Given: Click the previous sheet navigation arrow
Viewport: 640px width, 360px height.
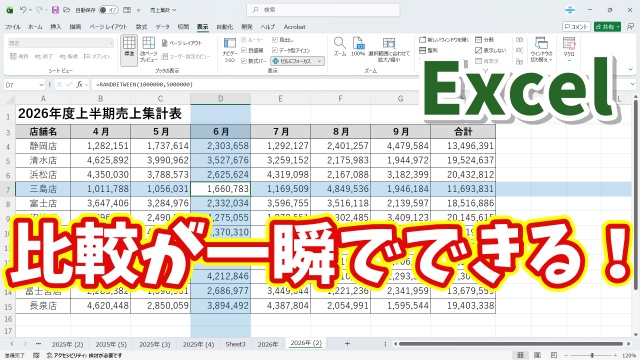Looking at the screenshot, I should pos(12,344).
